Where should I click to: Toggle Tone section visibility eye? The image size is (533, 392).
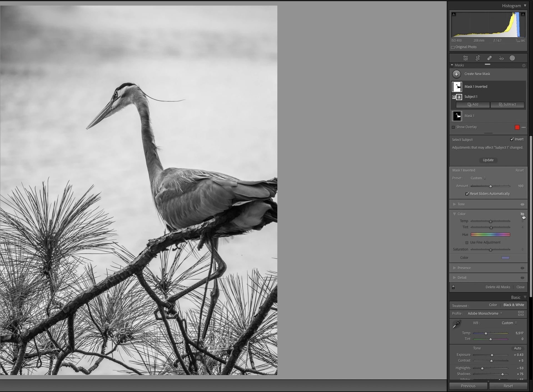tap(522, 204)
